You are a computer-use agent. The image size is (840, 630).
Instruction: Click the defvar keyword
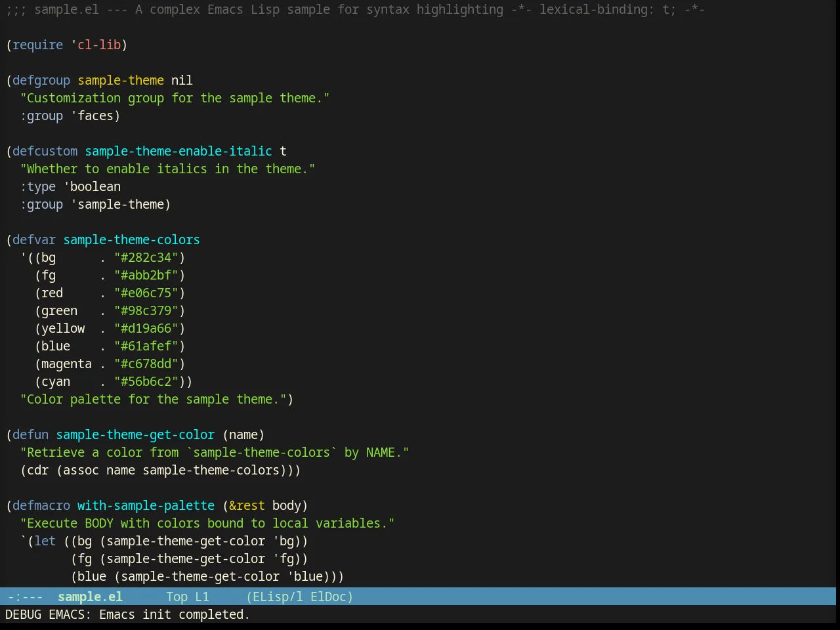coord(34,240)
